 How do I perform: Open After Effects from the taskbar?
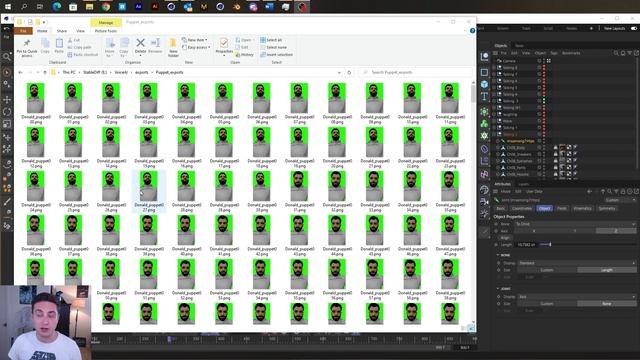tap(138, 7)
